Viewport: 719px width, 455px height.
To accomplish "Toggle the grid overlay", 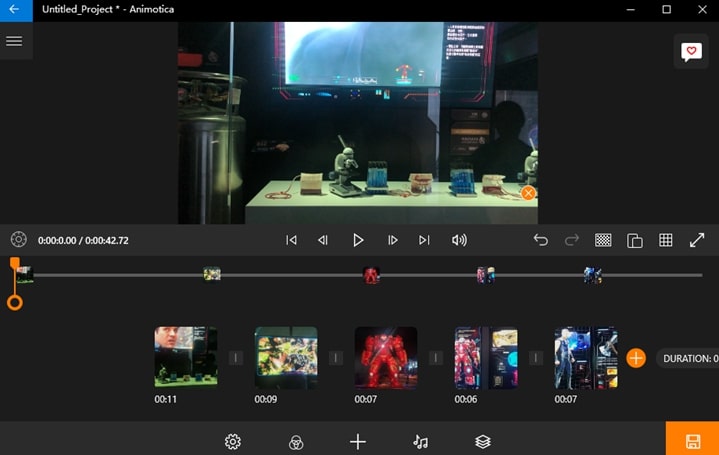I will [x=665, y=240].
